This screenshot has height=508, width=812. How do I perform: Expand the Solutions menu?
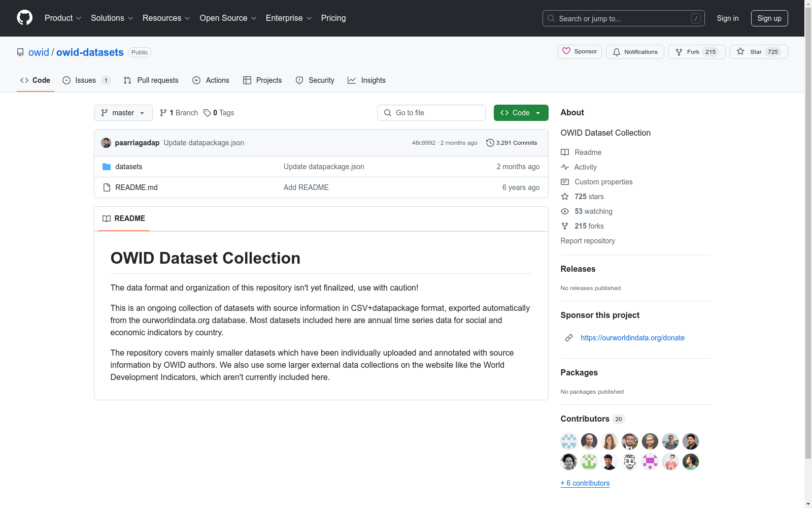pos(112,18)
